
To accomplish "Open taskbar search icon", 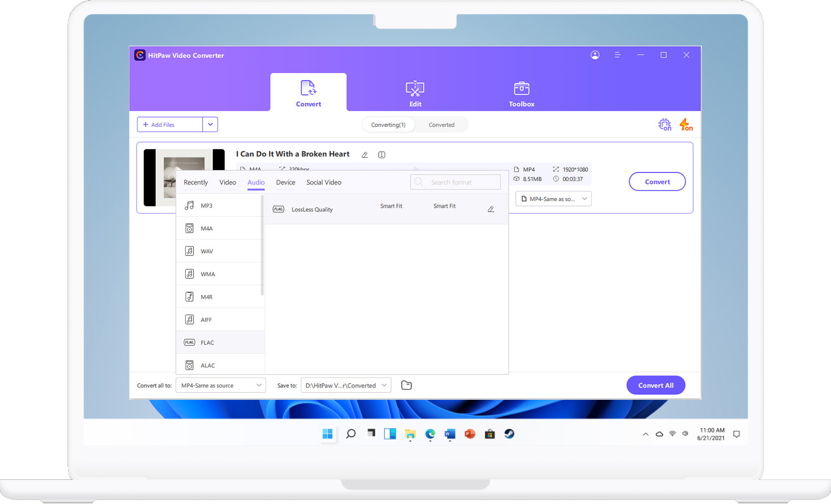I will tap(350, 434).
